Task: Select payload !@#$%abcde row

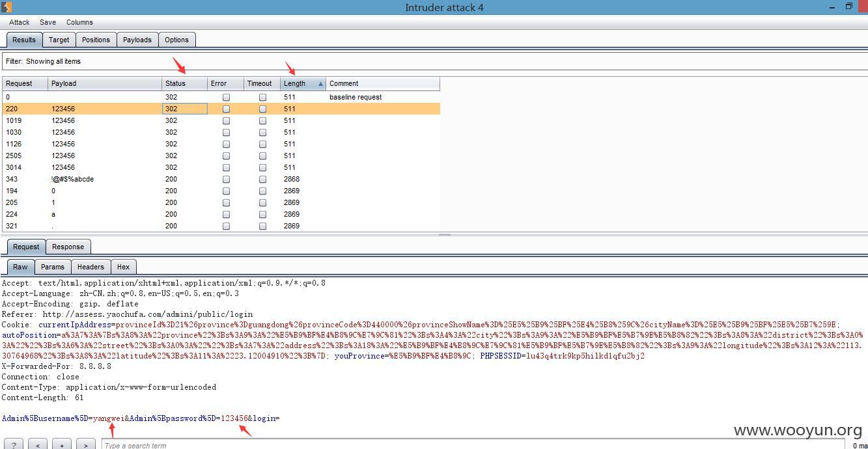Action: click(221, 179)
